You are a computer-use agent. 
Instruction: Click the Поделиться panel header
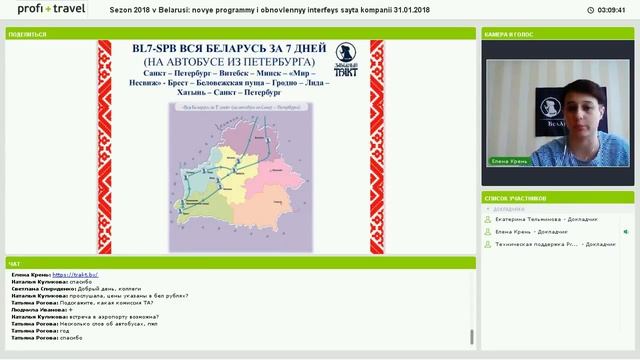[x=240, y=34]
